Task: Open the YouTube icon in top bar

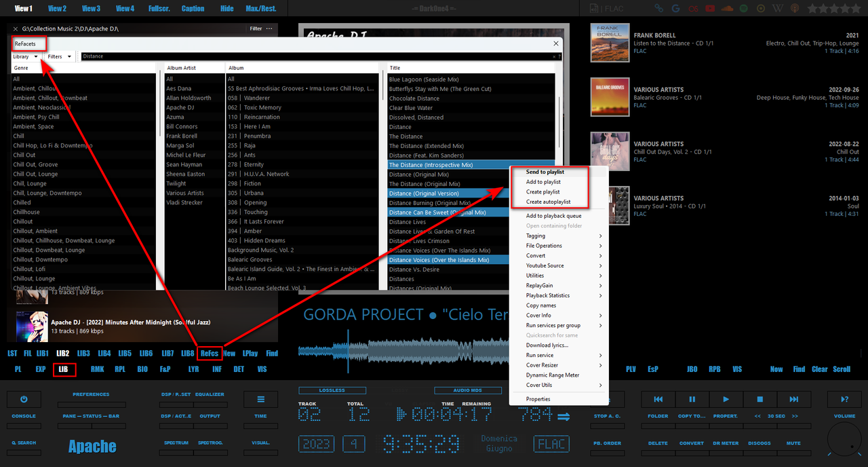Action: click(709, 9)
